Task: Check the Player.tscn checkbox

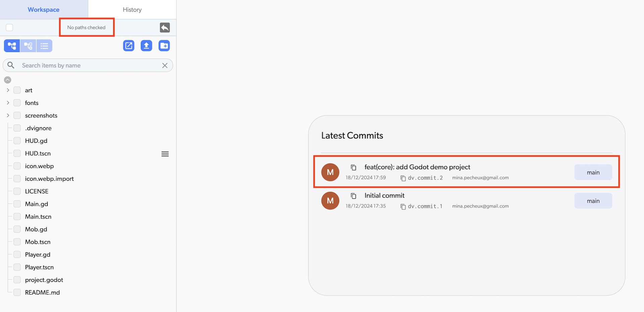Action: 17,267
